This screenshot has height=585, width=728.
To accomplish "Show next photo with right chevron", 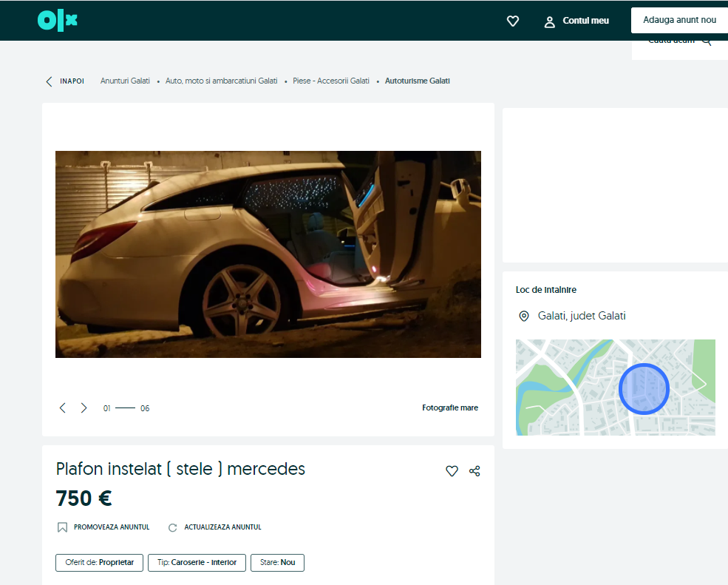I will coord(84,408).
